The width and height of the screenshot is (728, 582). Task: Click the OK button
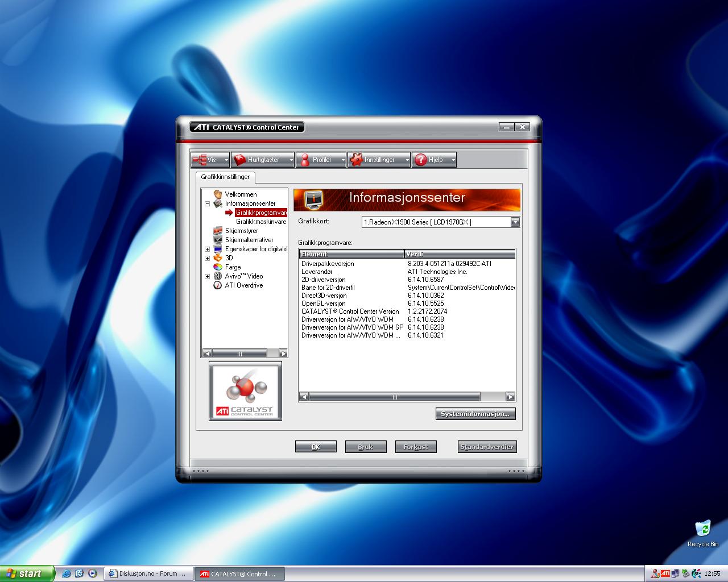click(316, 447)
